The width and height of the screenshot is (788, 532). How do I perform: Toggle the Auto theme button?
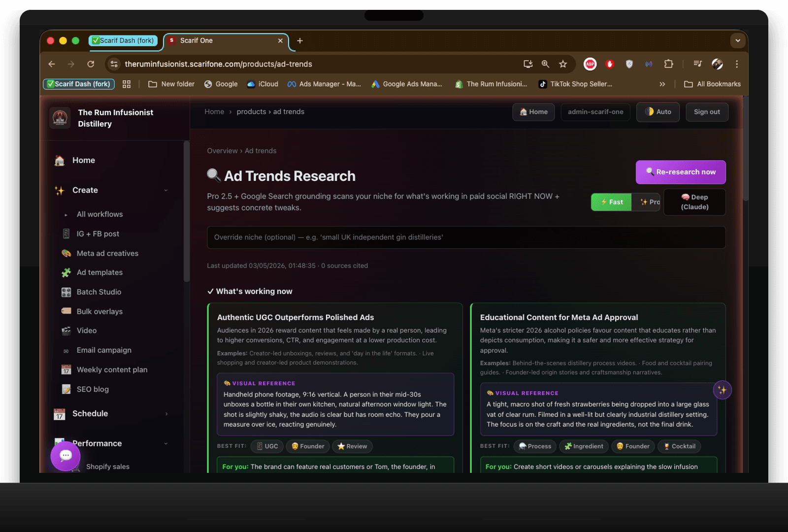pyautogui.click(x=658, y=112)
